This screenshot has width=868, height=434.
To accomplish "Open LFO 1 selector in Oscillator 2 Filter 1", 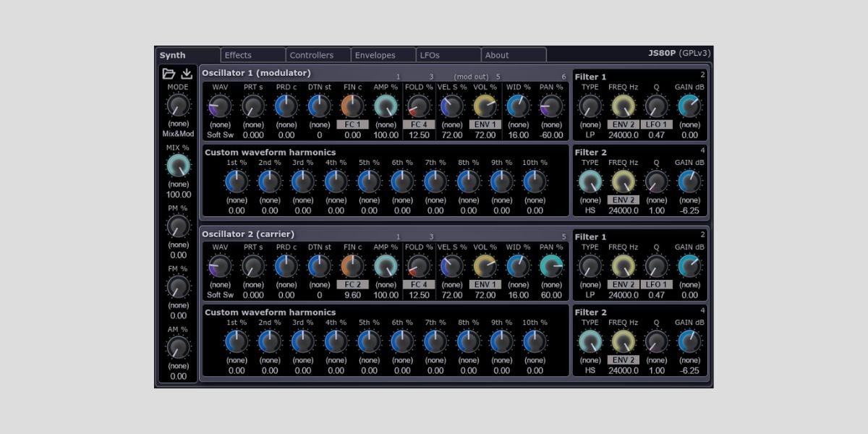I will pyautogui.click(x=657, y=284).
